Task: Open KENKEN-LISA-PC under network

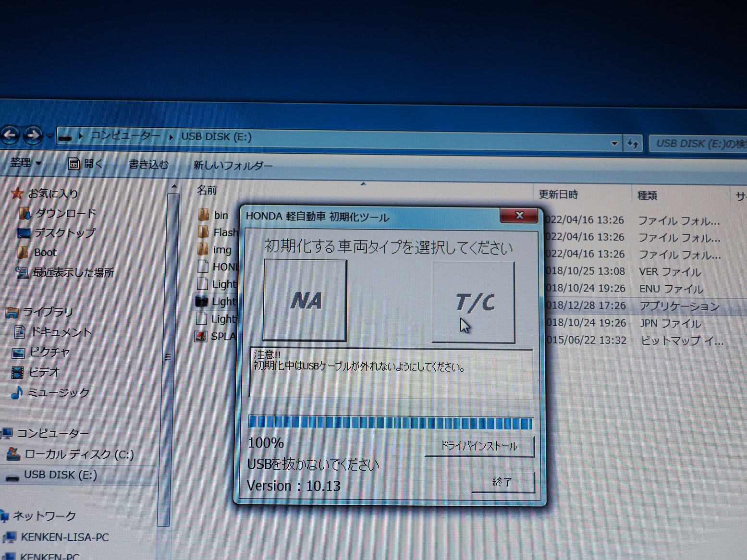Action: 65,537
